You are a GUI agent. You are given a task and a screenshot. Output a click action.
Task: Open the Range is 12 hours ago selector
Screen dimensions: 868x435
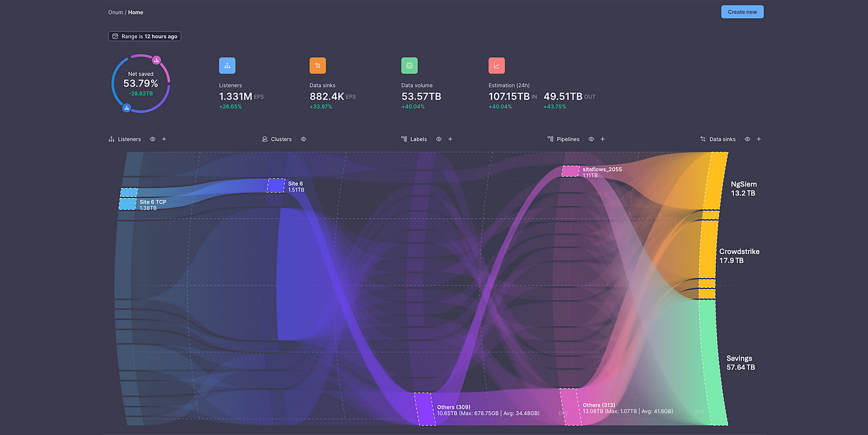tap(145, 36)
